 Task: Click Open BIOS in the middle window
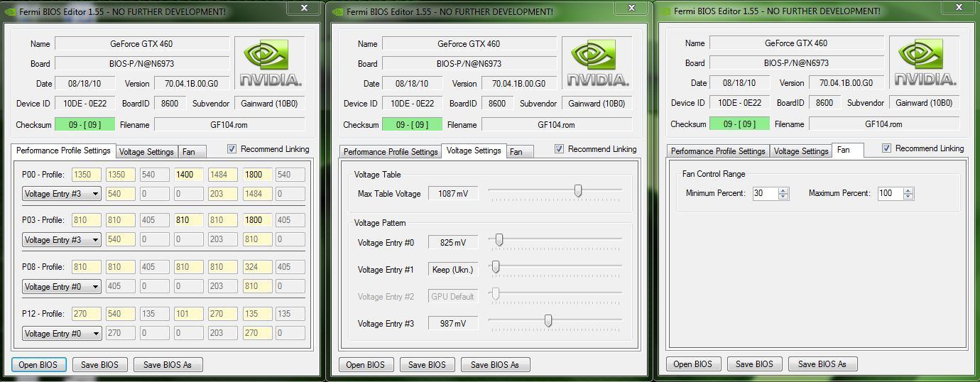click(366, 364)
